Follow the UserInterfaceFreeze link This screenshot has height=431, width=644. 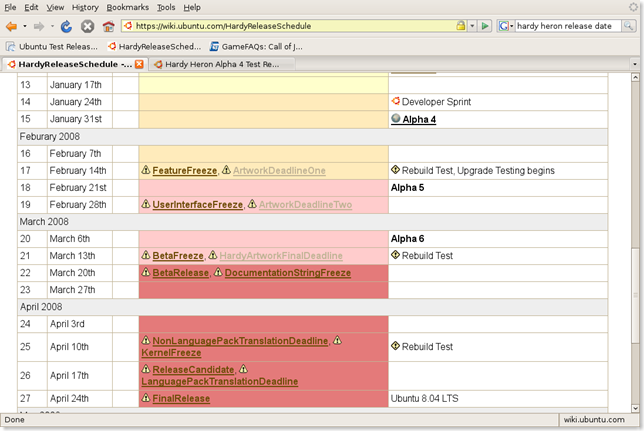pyautogui.click(x=198, y=205)
